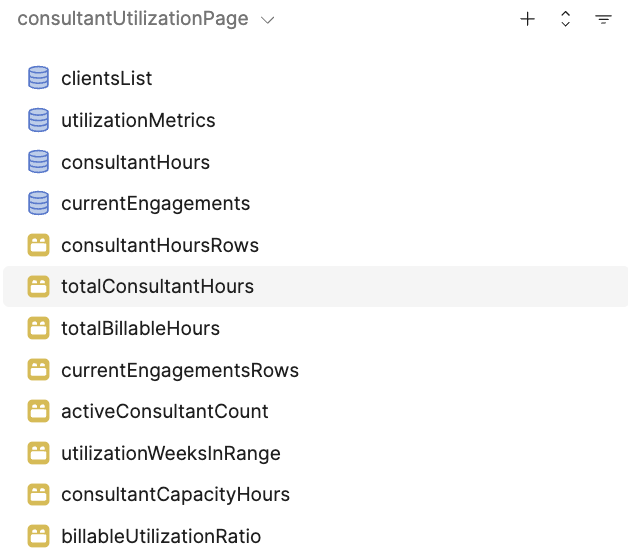This screenshot has height=556, width=628.
Task: Open the filter icon in header
Action: click(x=603, y=19)
